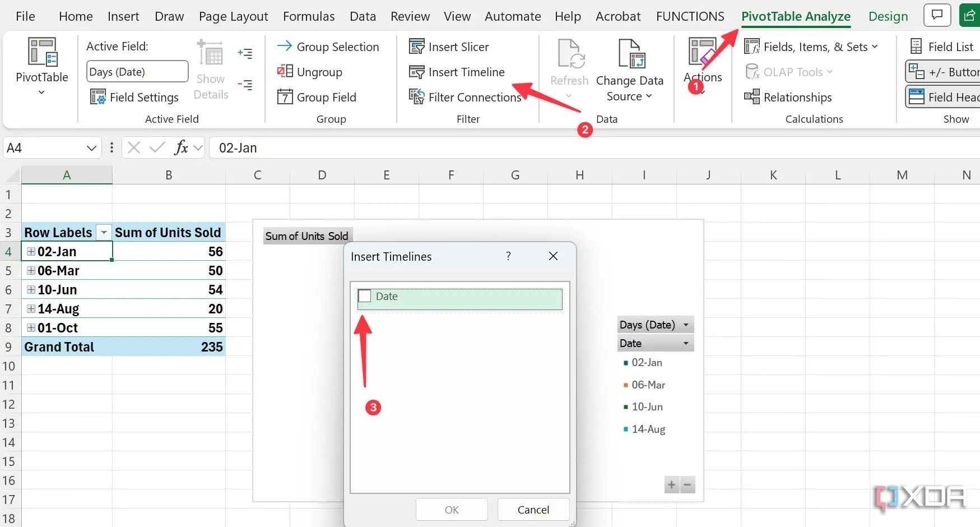
Task: Expand the 02-Jan row group
Action: click(x=31, y=251)
